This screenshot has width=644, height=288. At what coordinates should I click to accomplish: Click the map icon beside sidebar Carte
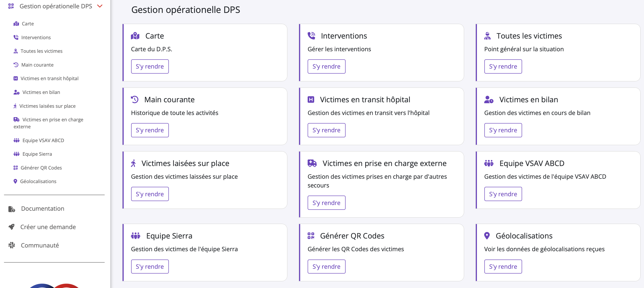point(16,24)
